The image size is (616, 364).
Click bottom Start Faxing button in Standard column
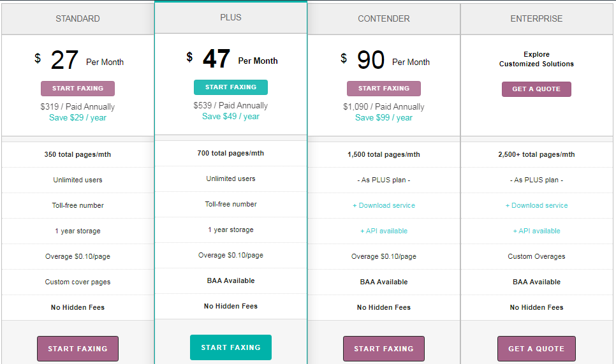pos(78,349)
